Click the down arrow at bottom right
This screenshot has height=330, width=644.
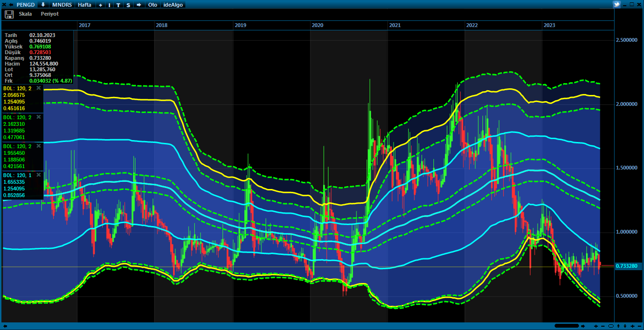(625, 326)
